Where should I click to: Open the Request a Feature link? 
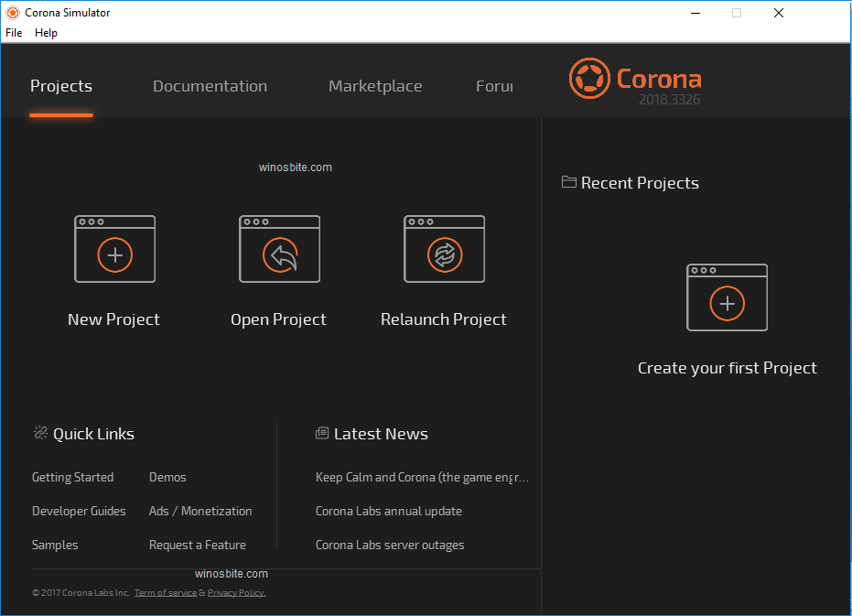pos(198,545)
